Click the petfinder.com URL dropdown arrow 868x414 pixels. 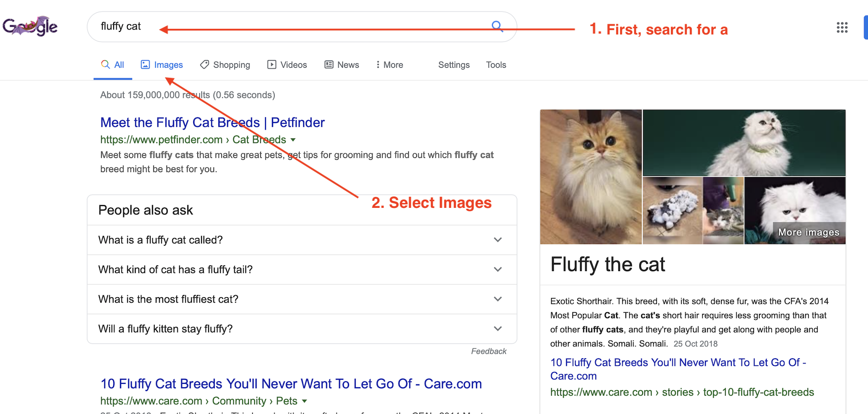coord(293,140)
